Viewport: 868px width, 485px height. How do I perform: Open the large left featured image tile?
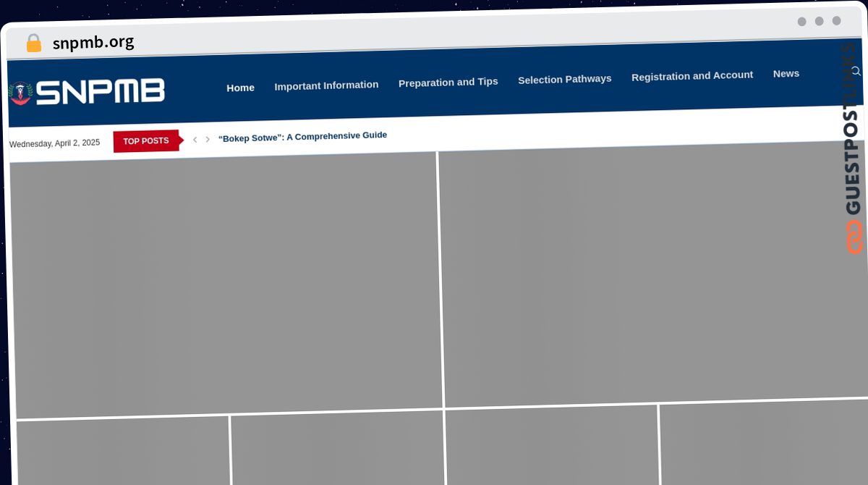pos(226,285)
